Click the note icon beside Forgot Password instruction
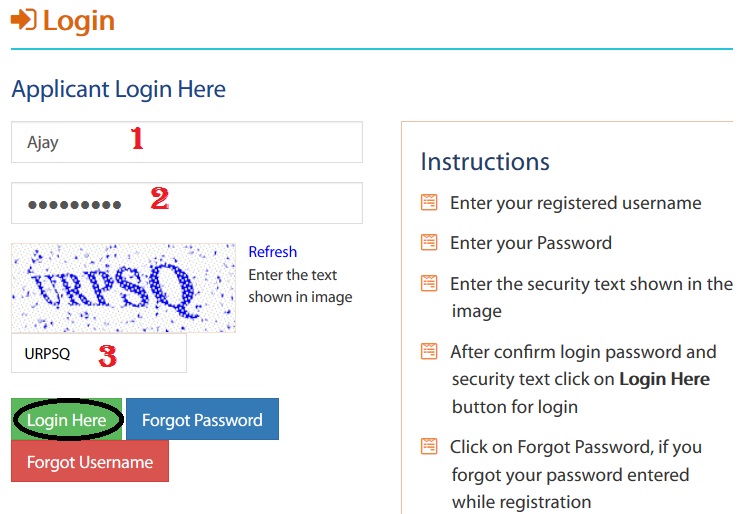The height and width of the screenshot is (514, 743). (x=429, y=446)
